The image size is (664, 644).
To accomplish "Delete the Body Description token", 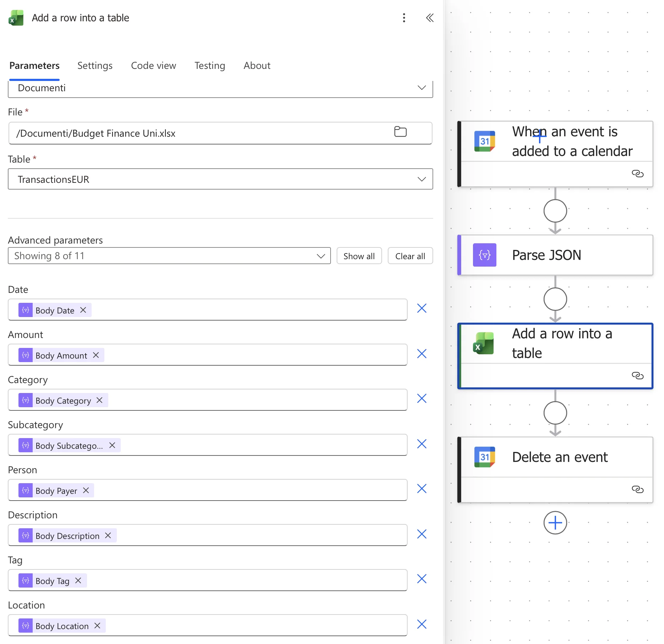I will point(108,535).
